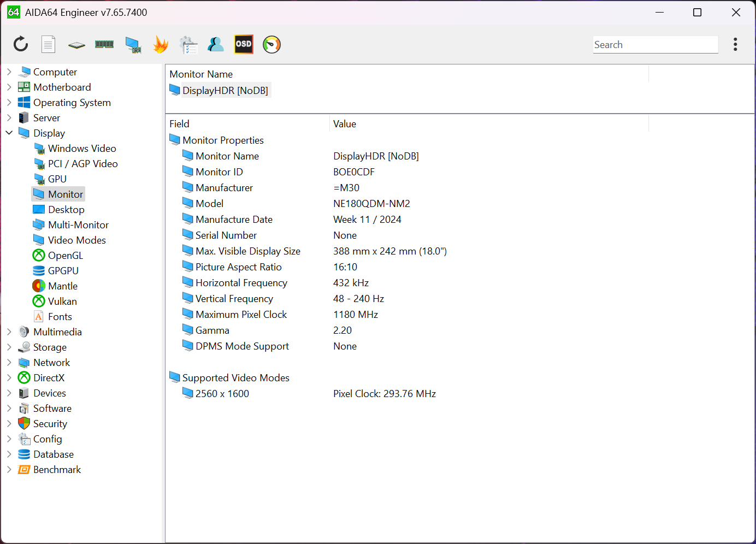The height and width of the screenshot is (544, 756).
Task: Click the user profile toolbar icon
Action: tap(216, 44)
